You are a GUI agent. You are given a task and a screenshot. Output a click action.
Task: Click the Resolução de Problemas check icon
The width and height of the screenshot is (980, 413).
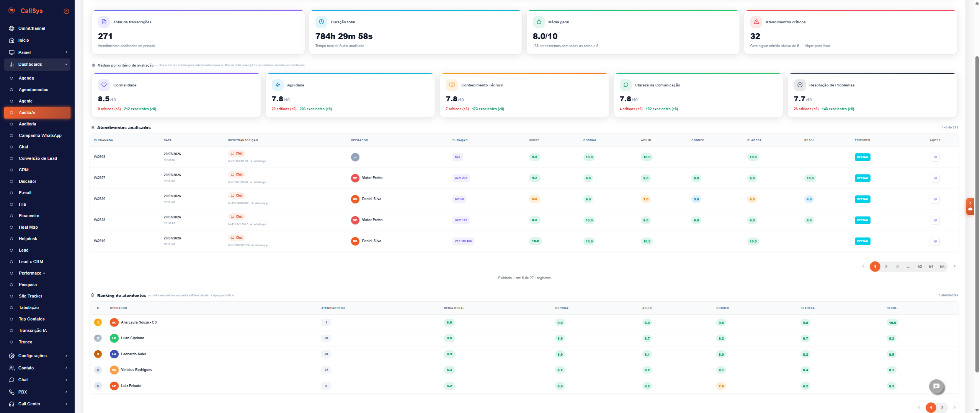coord(800,85)
